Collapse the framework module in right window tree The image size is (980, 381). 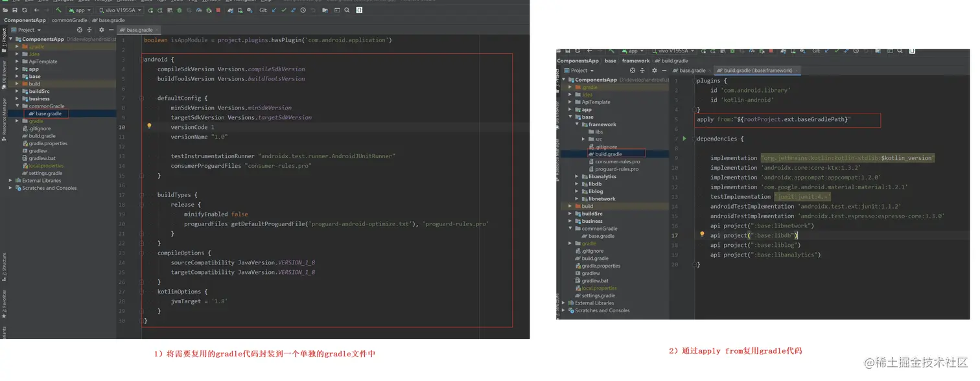click(x=577, y=124)
